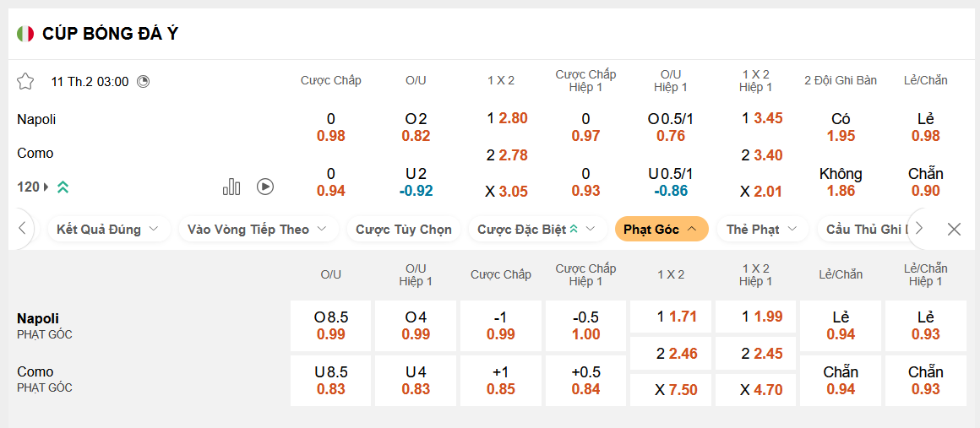This screenshot has width=980, height=428.
Task: Expand the Kết Quả Đúng dropdown
Action: (108, 230)
